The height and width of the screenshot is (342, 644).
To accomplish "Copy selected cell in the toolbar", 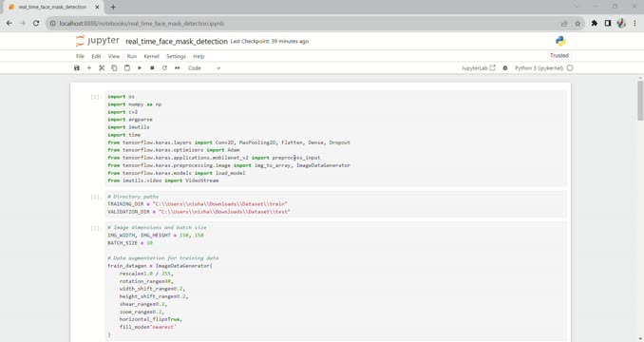I will point(114,67).
